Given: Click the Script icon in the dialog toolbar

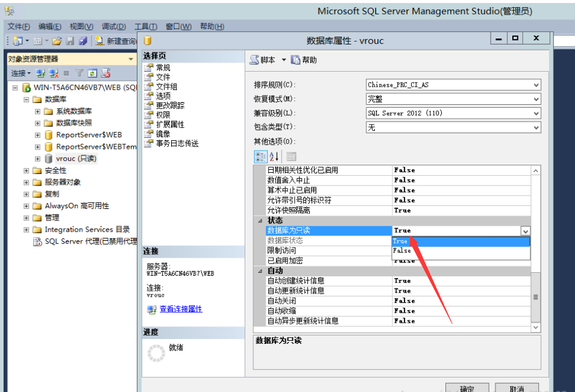Looking at the screenshot, I should tap(254, 60).
